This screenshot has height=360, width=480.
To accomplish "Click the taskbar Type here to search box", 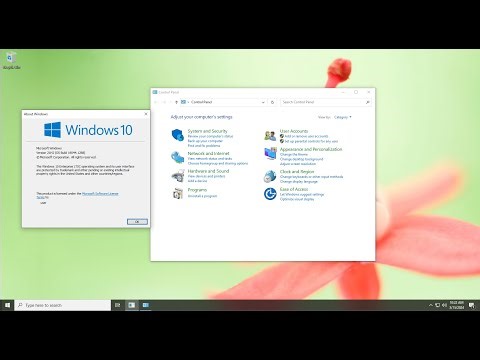I will pos(63,305).
